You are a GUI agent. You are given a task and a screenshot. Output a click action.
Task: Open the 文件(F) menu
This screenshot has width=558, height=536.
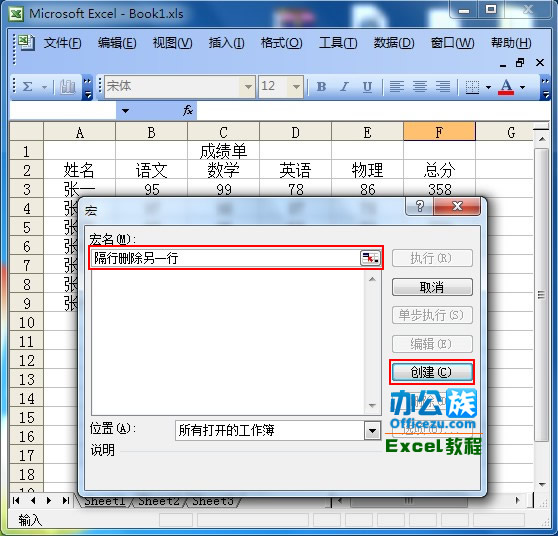62,43
